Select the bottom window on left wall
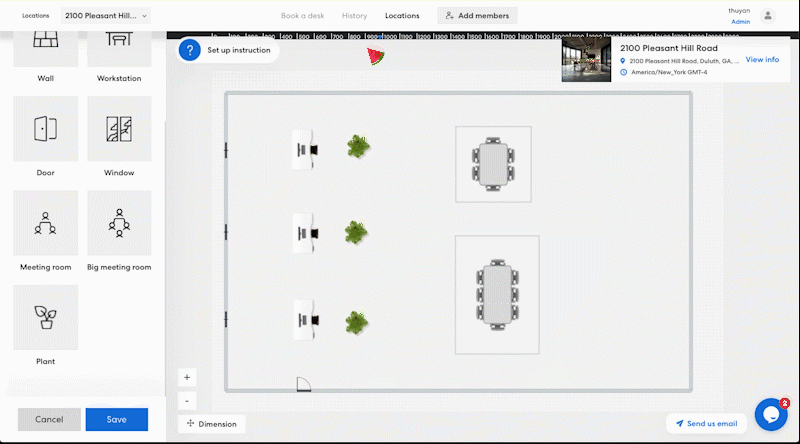This screenshot has width=800, height=444. click(x=226, y=319)
